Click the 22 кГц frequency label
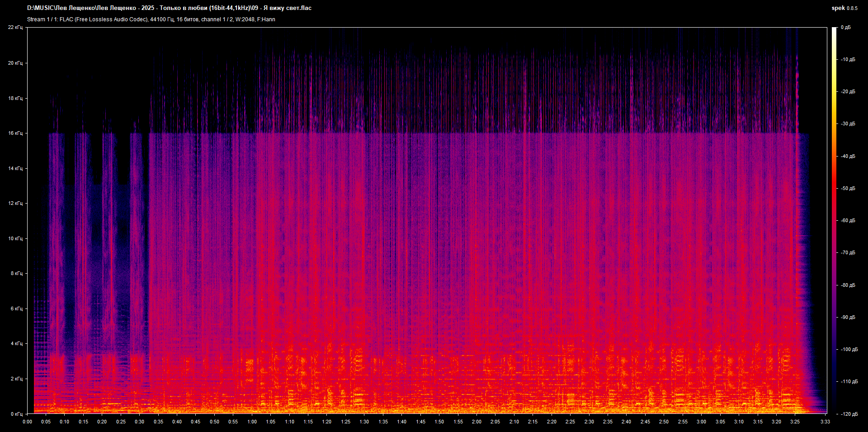Screen dimensions: 868x432 pos(15,28)
